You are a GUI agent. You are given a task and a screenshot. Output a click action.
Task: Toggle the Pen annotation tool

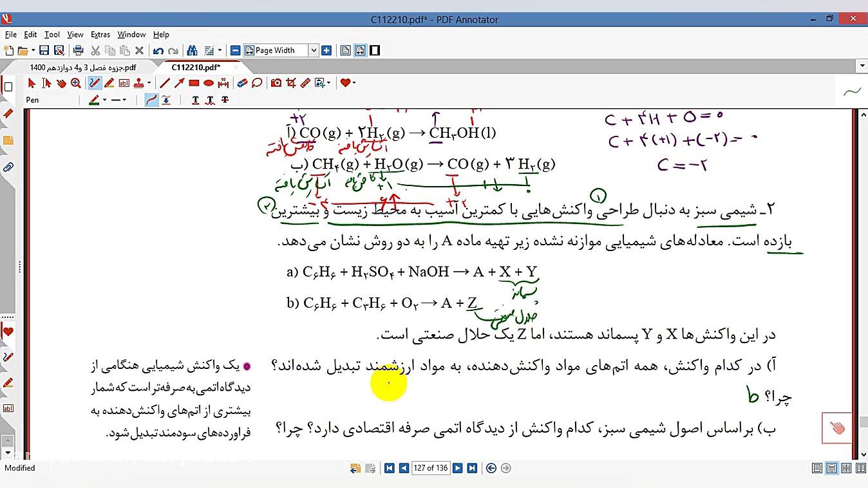[x=95, y=83]
